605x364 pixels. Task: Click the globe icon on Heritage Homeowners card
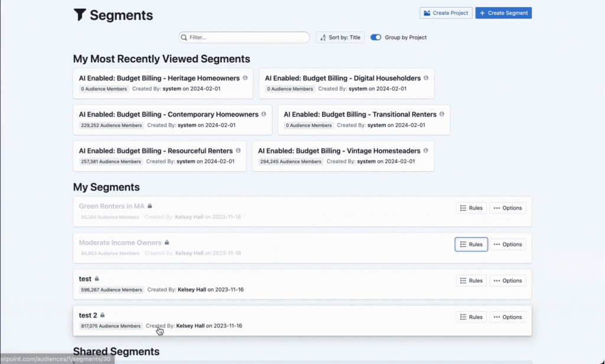pos(245,78)
